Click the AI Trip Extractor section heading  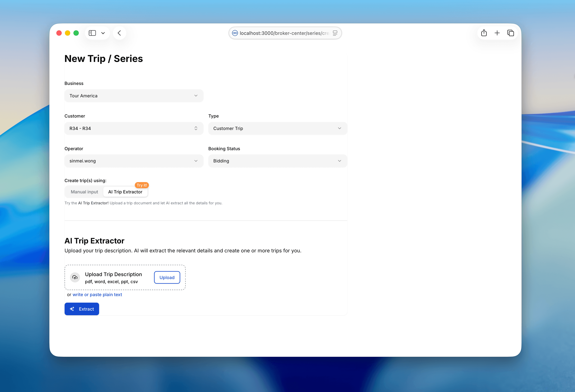pos(94,241)
